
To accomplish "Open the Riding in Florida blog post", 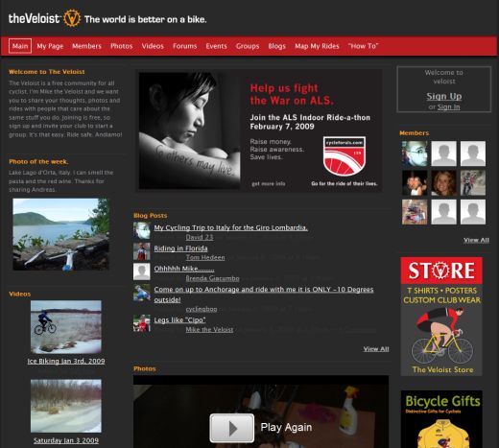I will 180,248.
